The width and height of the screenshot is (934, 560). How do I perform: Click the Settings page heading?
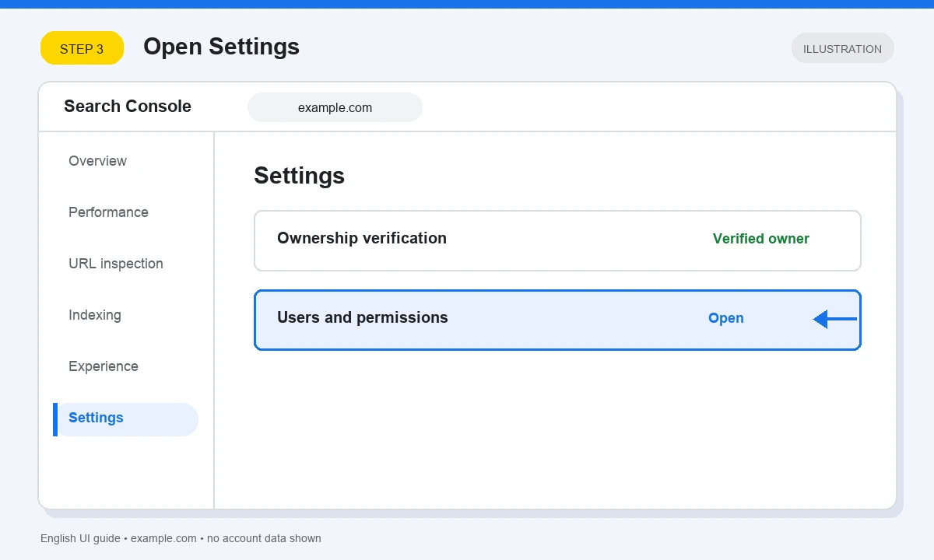tap(299, 176)
